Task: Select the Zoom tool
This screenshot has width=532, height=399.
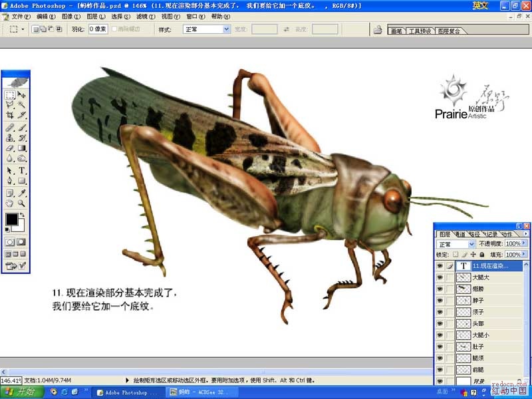Action: 22,203
